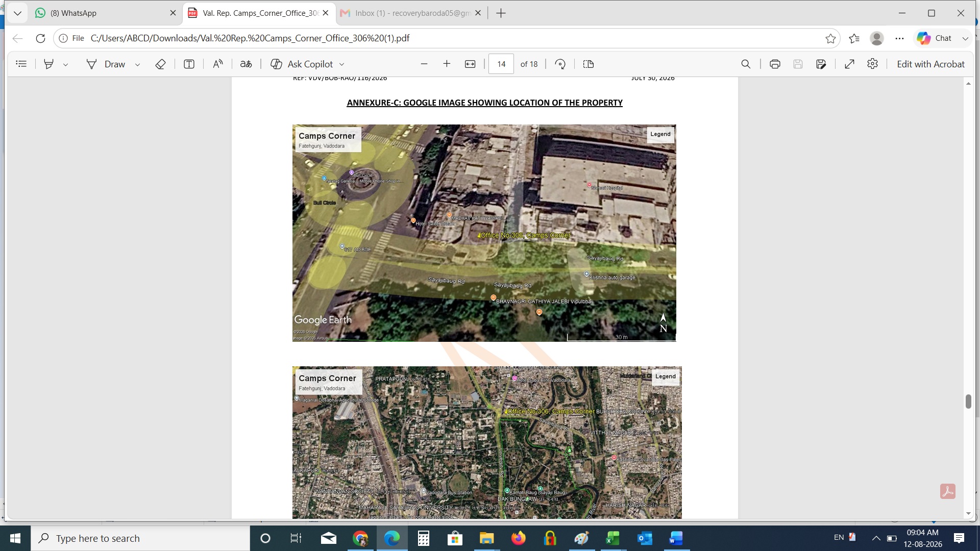This screenshot has width=980, height=551.
Task: Switch to page view layout
Action: pos(589,64)
